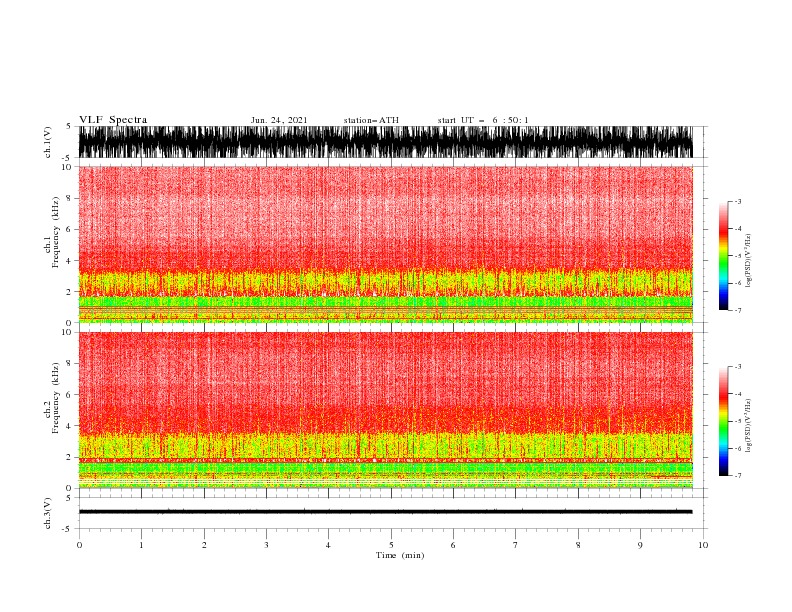The height and width of the screenshot is (612, 792).
Task: Click the "8" kHz tick on ch.1 frequency axis
Action: click(70, 198)
